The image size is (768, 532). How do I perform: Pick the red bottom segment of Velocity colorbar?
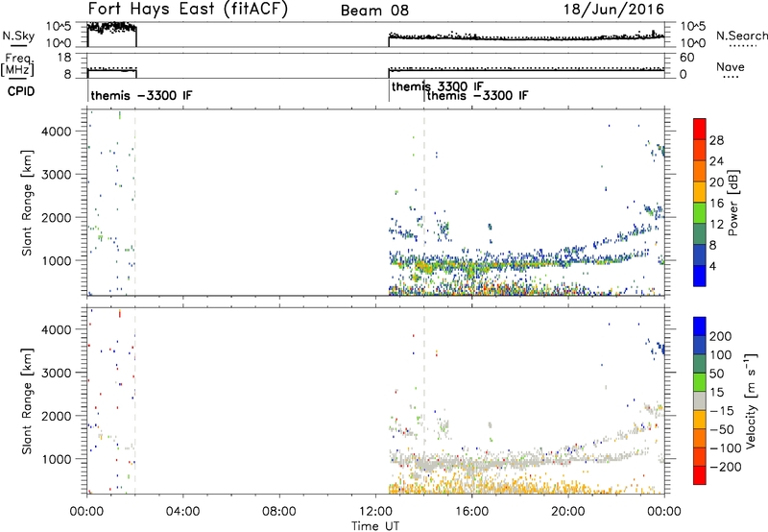[x=700, y=475]
